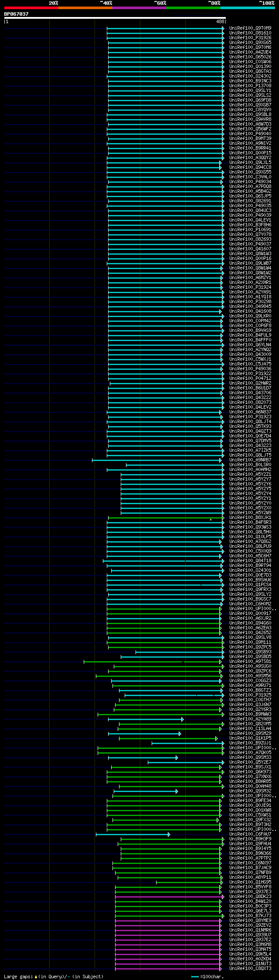Select the UniRef100_B7KJ73 label
The image size is (279, 980).
click(250, 916)
